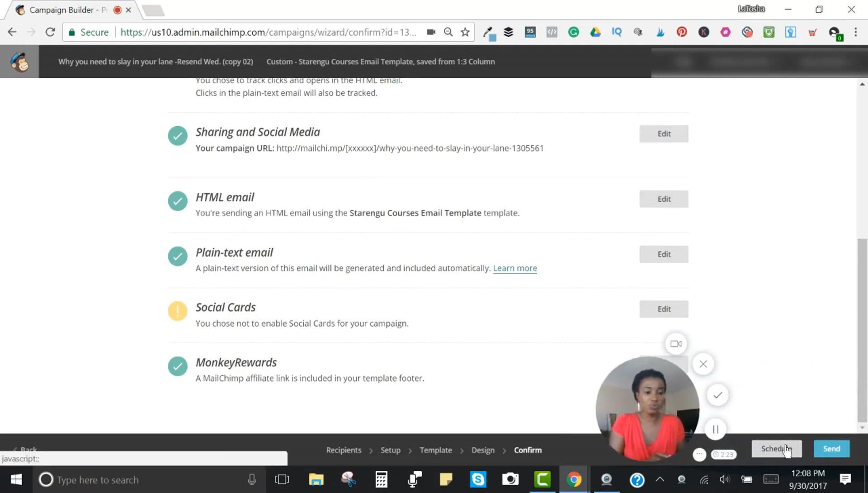Viewport: 868px width, 493px height.
Task: Go to the Template step
Action: (x=436, y=450)
